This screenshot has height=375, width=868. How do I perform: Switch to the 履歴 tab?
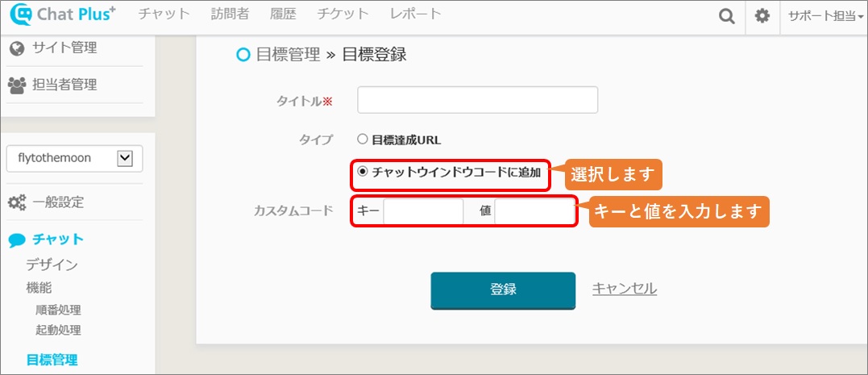coord(284,15)
